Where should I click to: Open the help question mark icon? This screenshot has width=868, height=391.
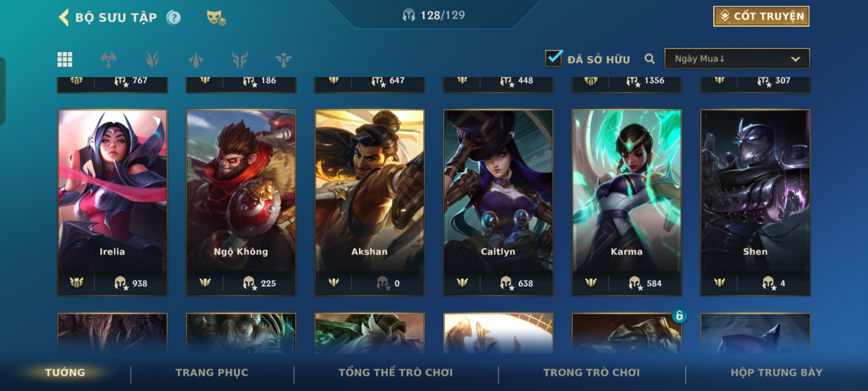(174, 17)
